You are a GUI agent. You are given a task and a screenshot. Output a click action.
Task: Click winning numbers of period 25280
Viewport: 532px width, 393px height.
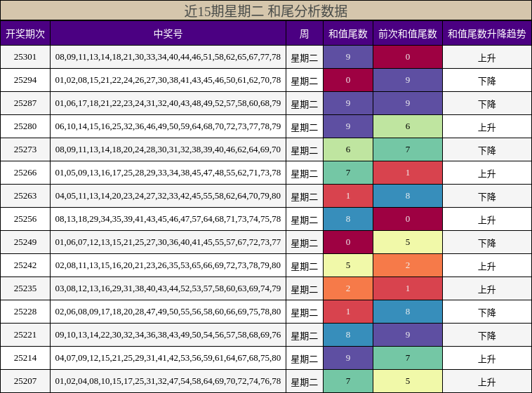(168, 126)
